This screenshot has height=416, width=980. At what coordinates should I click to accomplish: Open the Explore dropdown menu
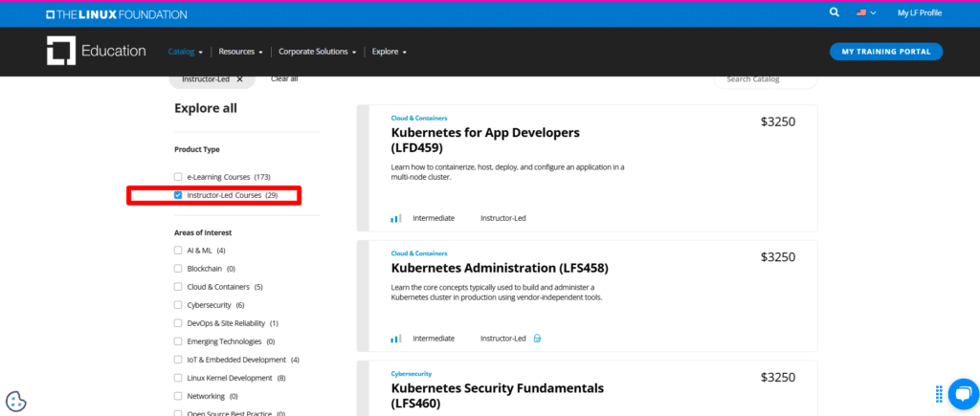coord(390,52)
